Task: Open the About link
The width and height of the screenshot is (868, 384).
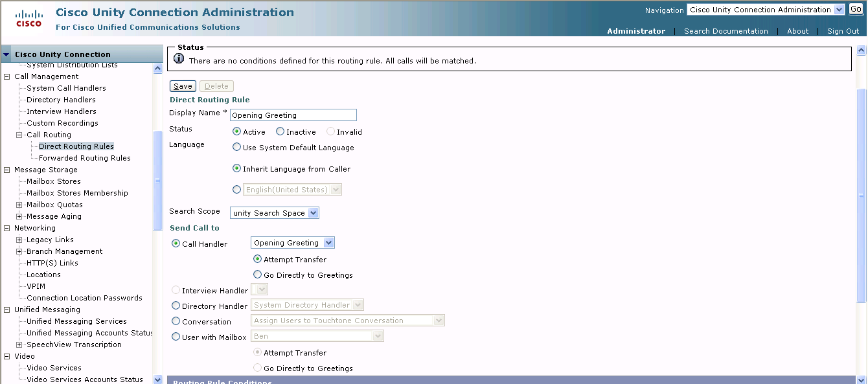Action: tap(797, 31)
